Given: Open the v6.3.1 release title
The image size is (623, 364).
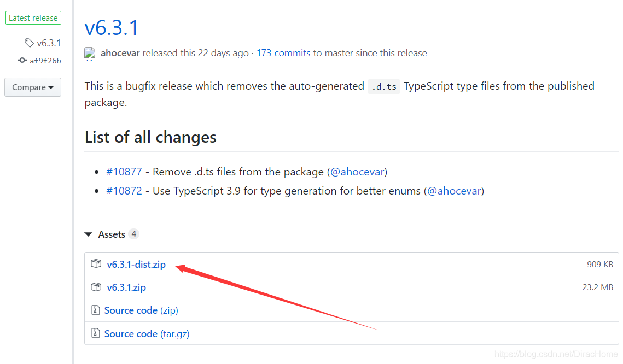Looking at the screenshot, I should [111, 28].
